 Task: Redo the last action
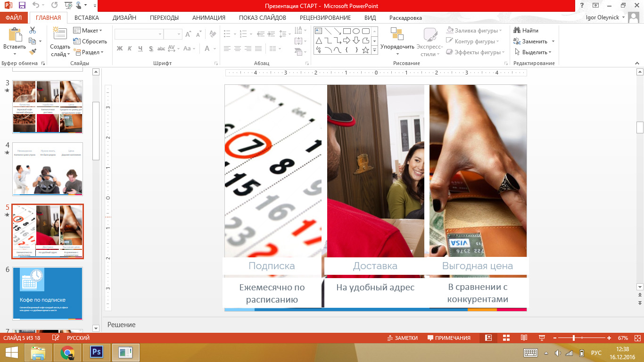[x=54, y=6]
